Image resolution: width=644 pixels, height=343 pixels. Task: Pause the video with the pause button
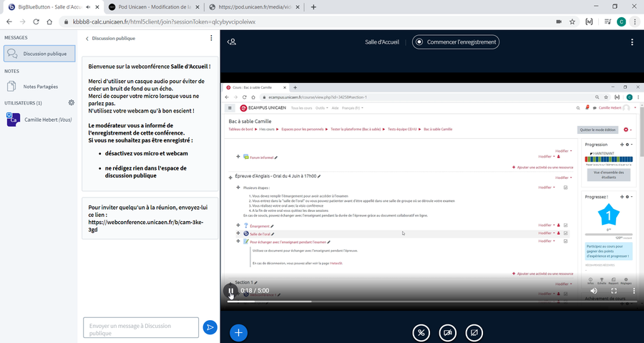231,291
